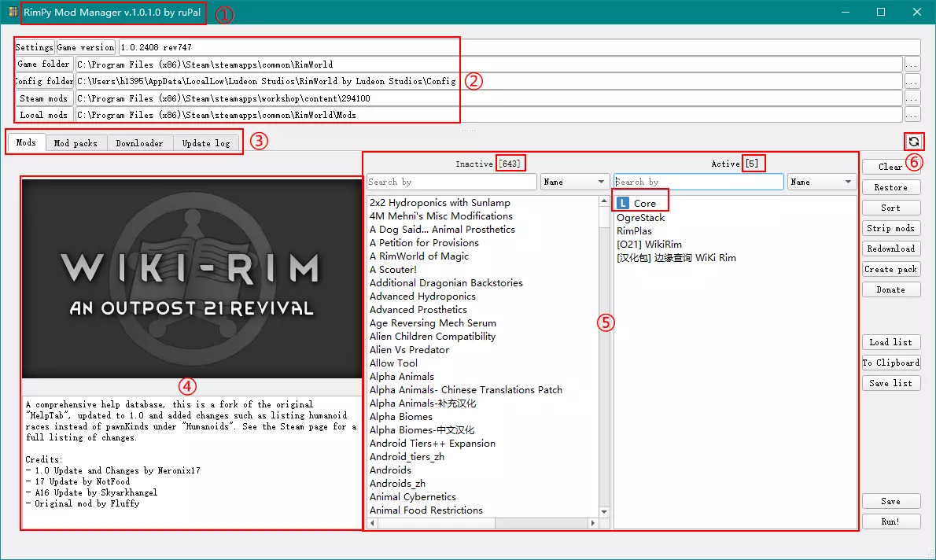Click the Local mods path field
The height and width of the screenshot is (560, 936).
pos(489,115)
